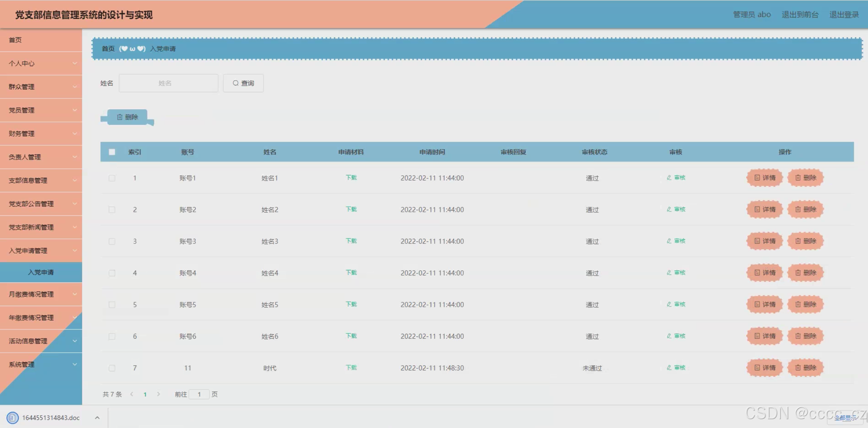Click the next page arrow in pagination

pos(158,394)
